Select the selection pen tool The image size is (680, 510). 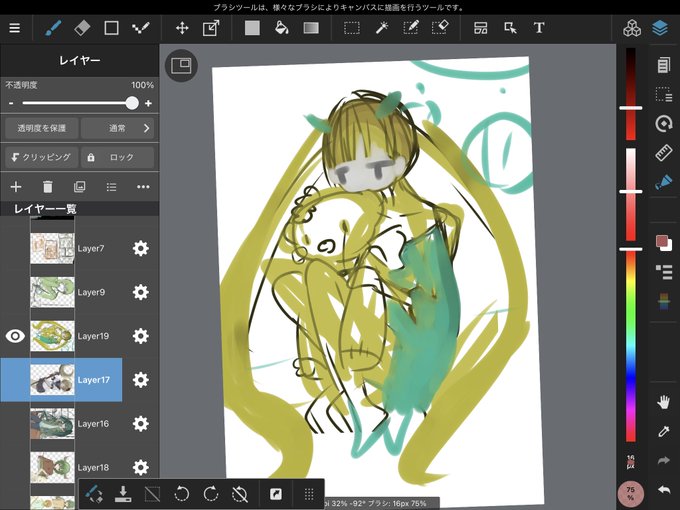[x=411, y=28]
